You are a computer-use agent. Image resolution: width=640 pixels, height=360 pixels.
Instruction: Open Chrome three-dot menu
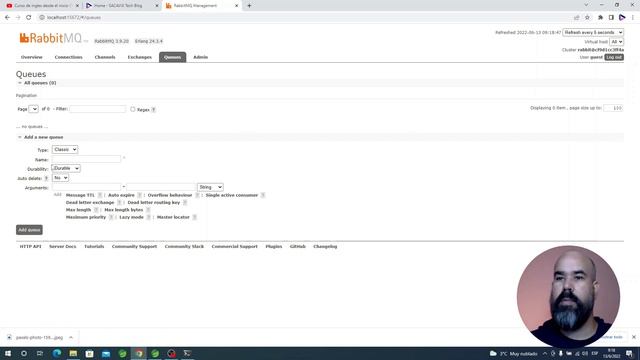633,18
